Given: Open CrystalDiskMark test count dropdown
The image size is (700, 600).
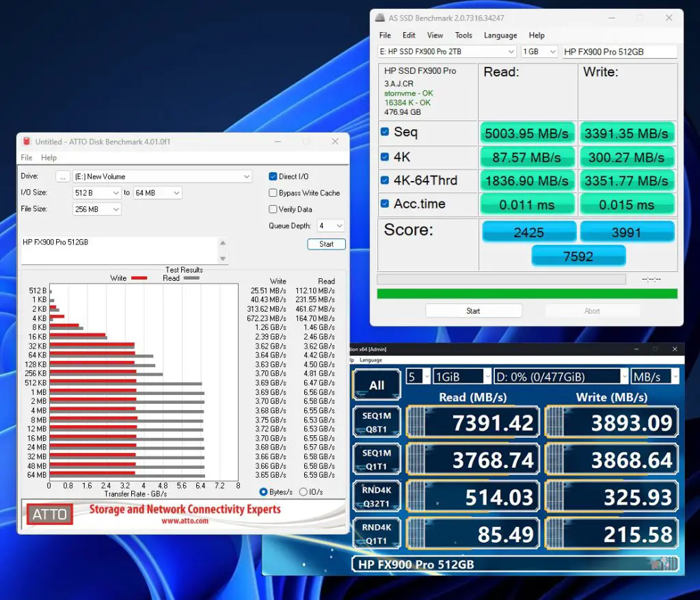Looking at the screenshot, I should [418, 377].
